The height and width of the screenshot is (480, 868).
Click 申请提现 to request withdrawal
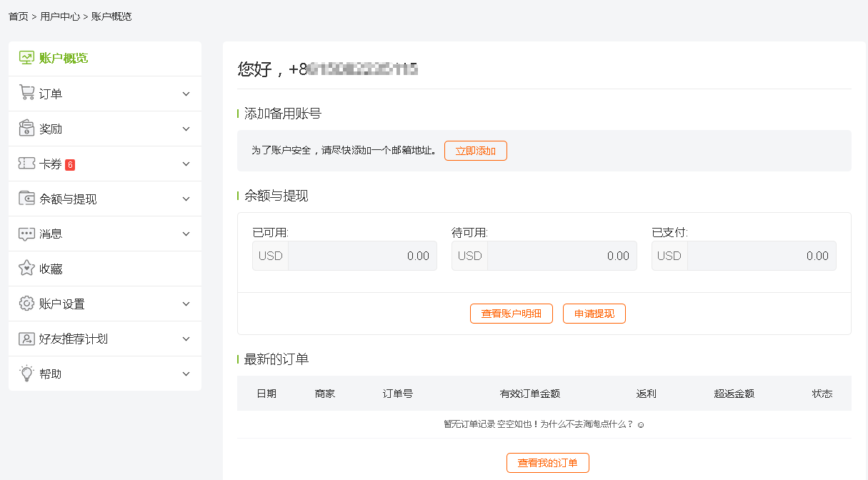click(594, 314)
